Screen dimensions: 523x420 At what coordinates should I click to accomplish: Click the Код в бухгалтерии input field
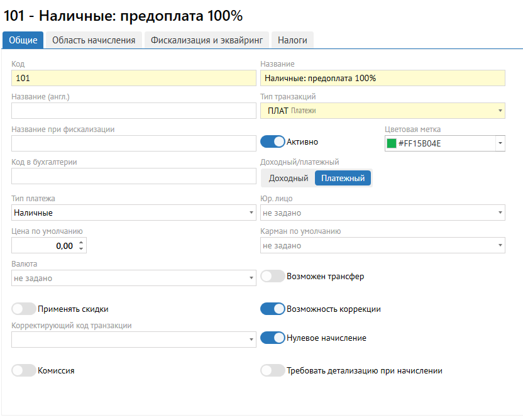click(x=133, y=176)
